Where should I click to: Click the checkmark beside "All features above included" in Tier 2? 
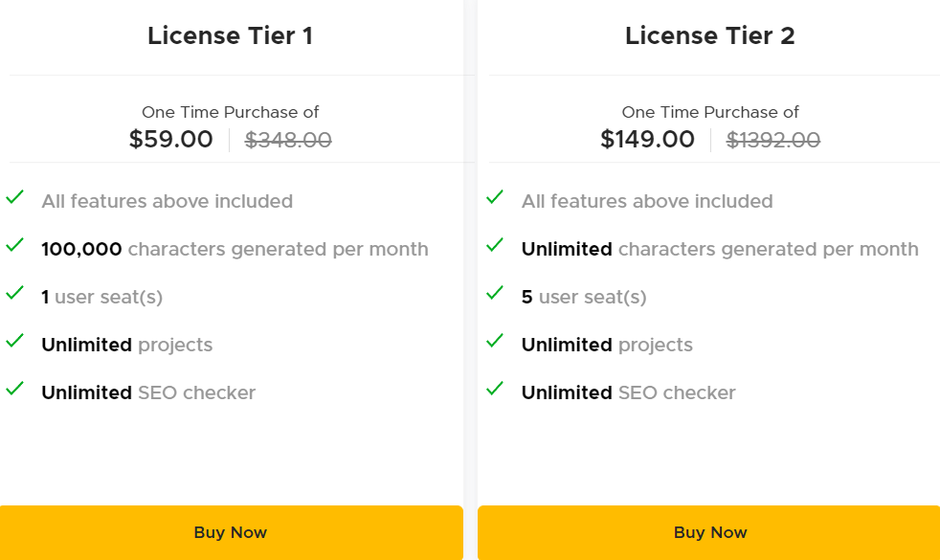click(x=495, y=199)
